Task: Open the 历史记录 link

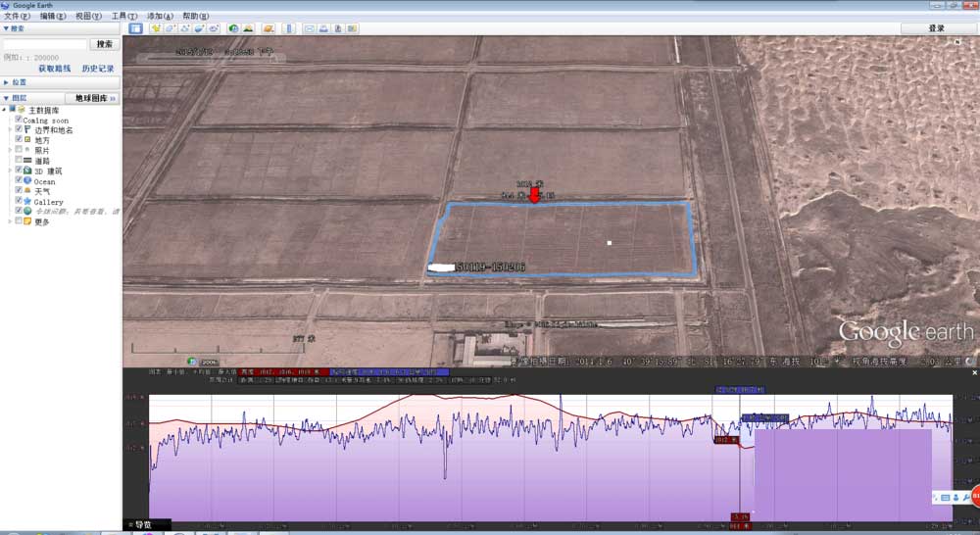Action: point(98,69)
